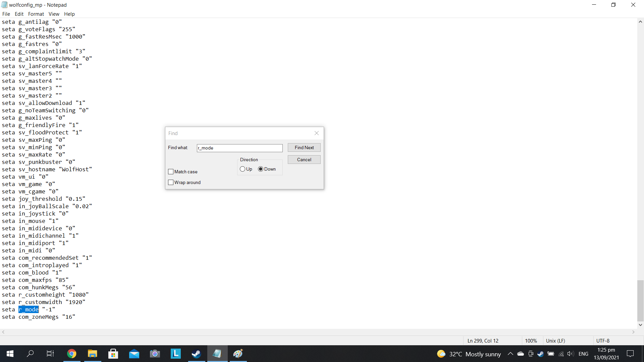Click the Find Next button
644x362 pixels.
coord(304,147)
